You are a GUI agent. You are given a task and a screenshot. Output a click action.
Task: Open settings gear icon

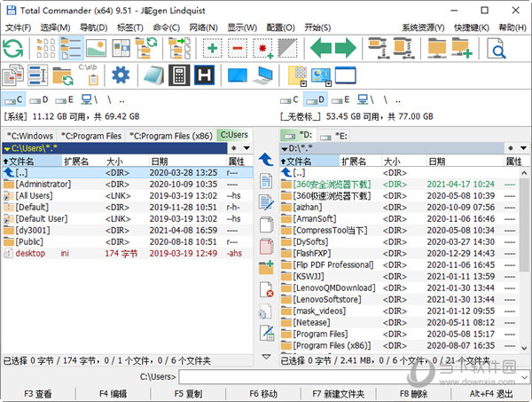click(121, 75)
